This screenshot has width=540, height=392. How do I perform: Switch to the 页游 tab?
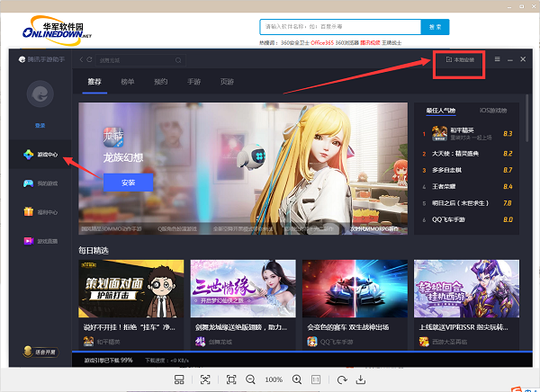click(227, 82)
